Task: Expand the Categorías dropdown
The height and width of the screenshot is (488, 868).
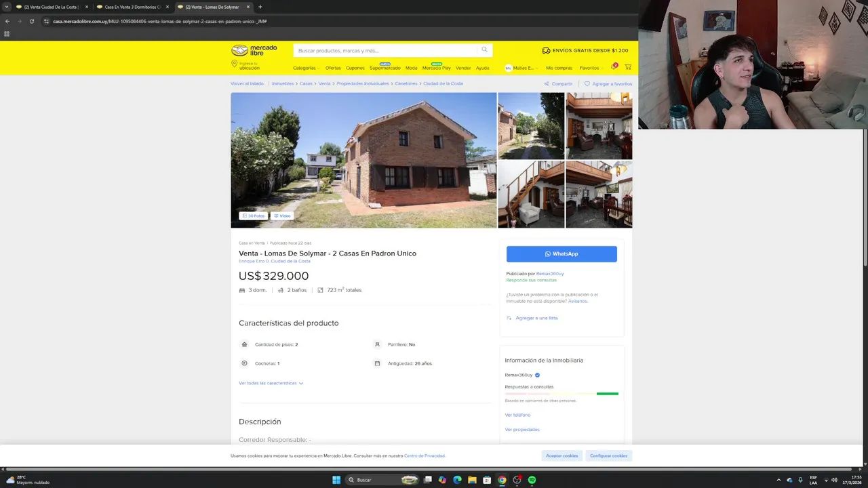Action: (306, 68)
